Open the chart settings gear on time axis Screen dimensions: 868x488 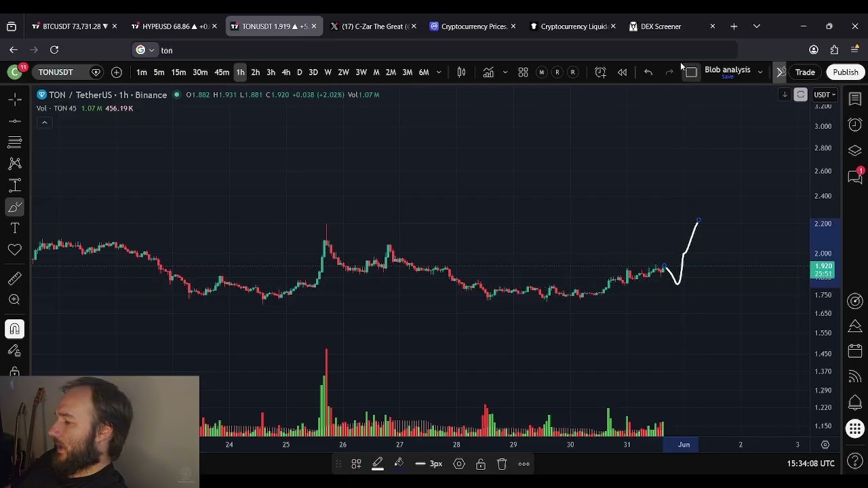825,445
